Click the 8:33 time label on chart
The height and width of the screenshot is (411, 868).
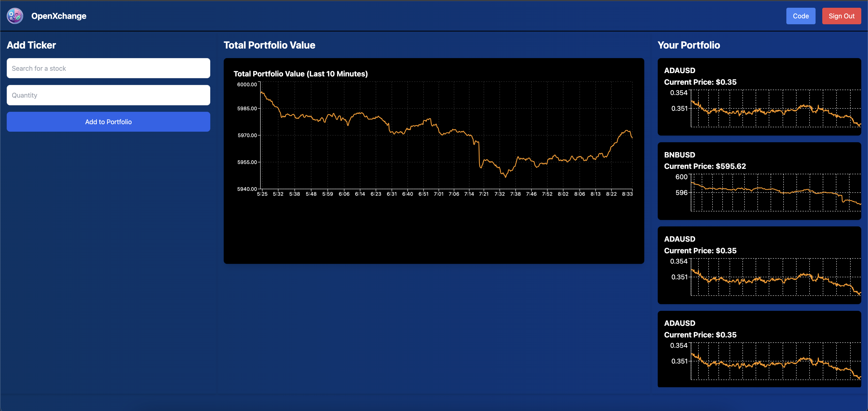tap(627, 194)
